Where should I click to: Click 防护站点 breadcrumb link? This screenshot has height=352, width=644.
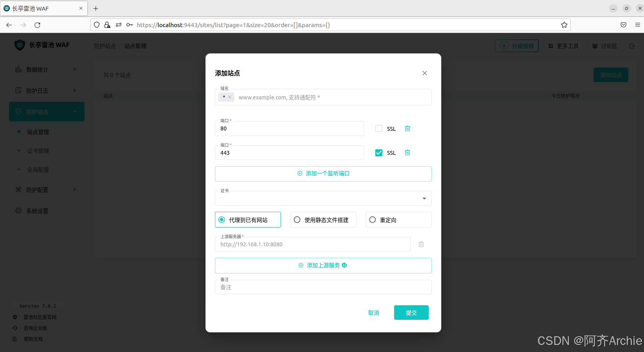pyautogui.click(x=105, y=46)
